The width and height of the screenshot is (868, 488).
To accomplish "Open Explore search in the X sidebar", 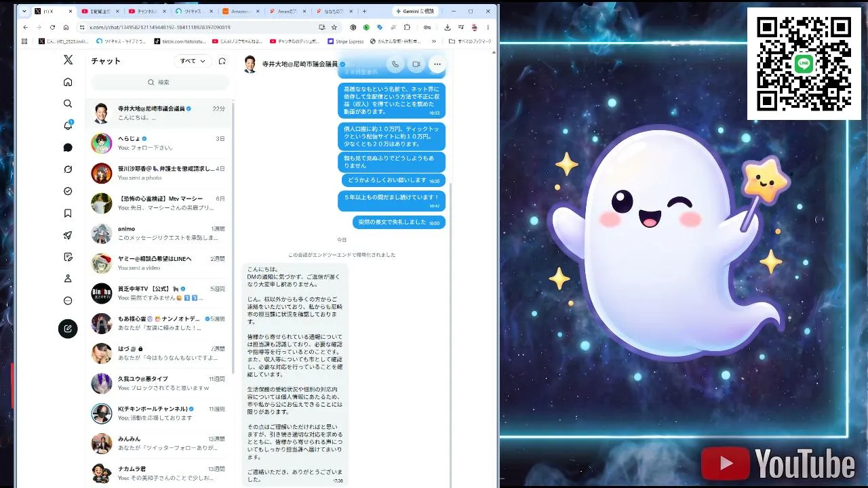I will pyautogui.click(x=68, y=104).
